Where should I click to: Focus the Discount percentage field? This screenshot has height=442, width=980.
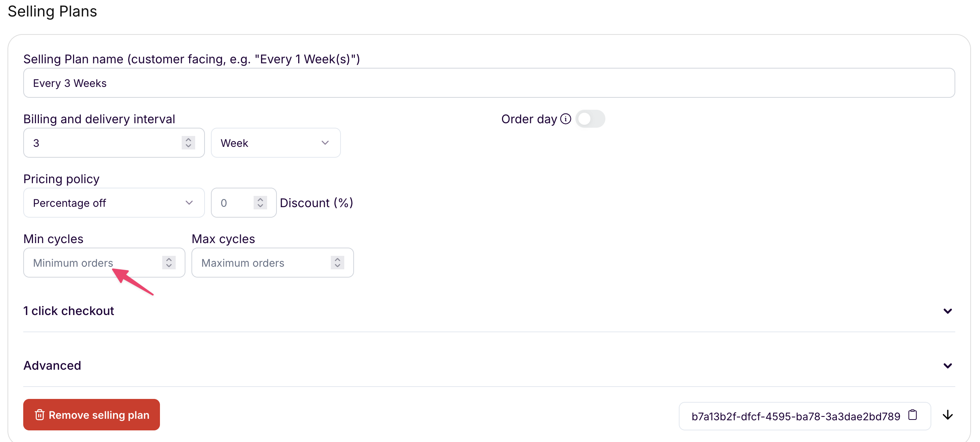coord(244,203)
